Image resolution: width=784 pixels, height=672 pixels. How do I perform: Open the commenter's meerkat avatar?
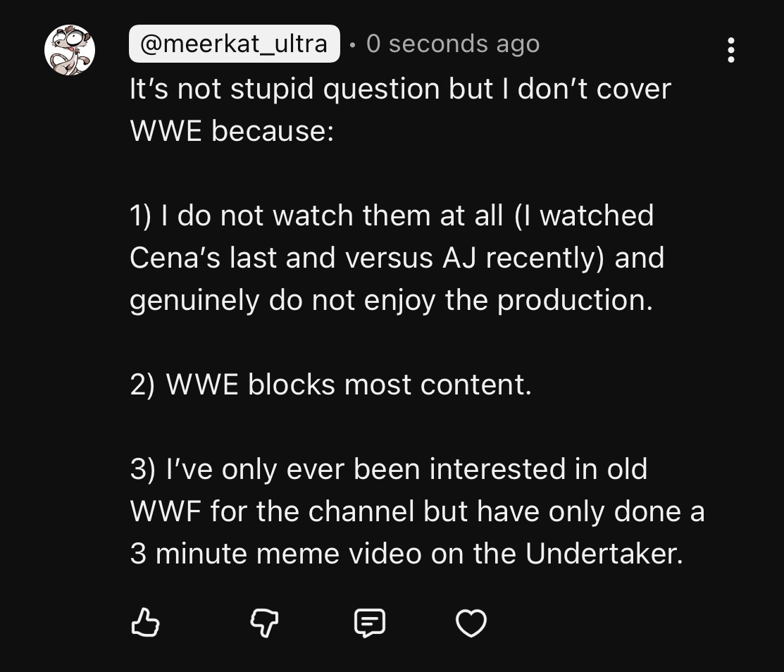coord(70,50)
